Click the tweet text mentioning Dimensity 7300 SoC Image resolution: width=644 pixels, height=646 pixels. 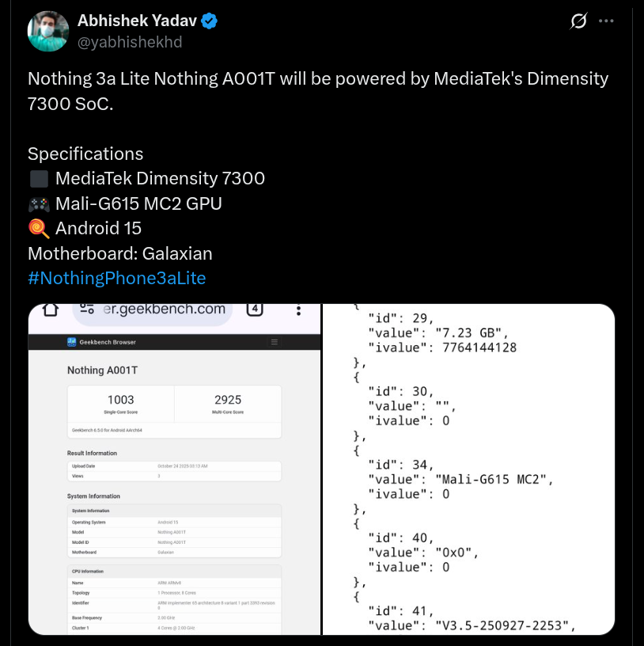pyautogui.click(x=318, y=90)
